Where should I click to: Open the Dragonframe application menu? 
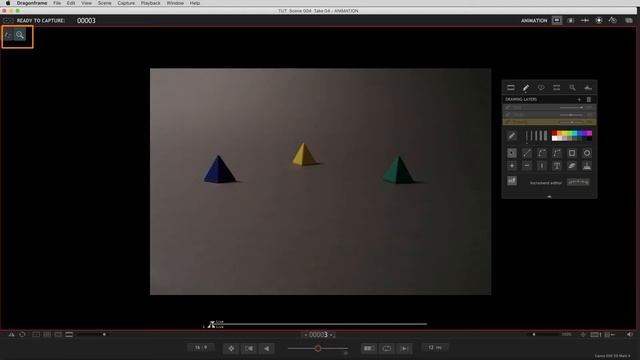click(x=32, y=3)
